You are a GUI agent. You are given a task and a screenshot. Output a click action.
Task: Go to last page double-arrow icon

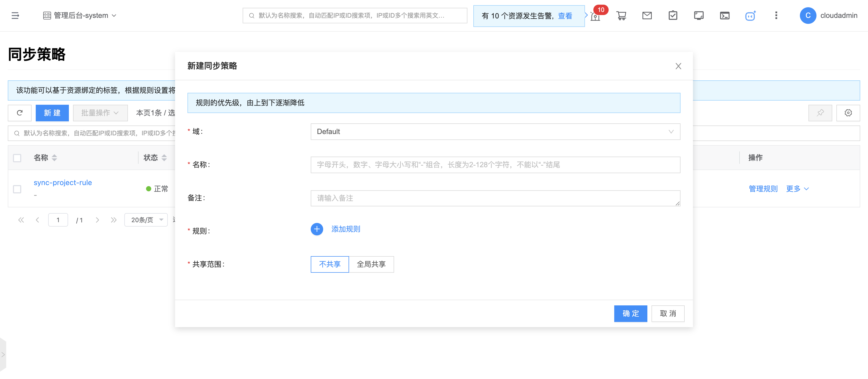click(114, 220)
